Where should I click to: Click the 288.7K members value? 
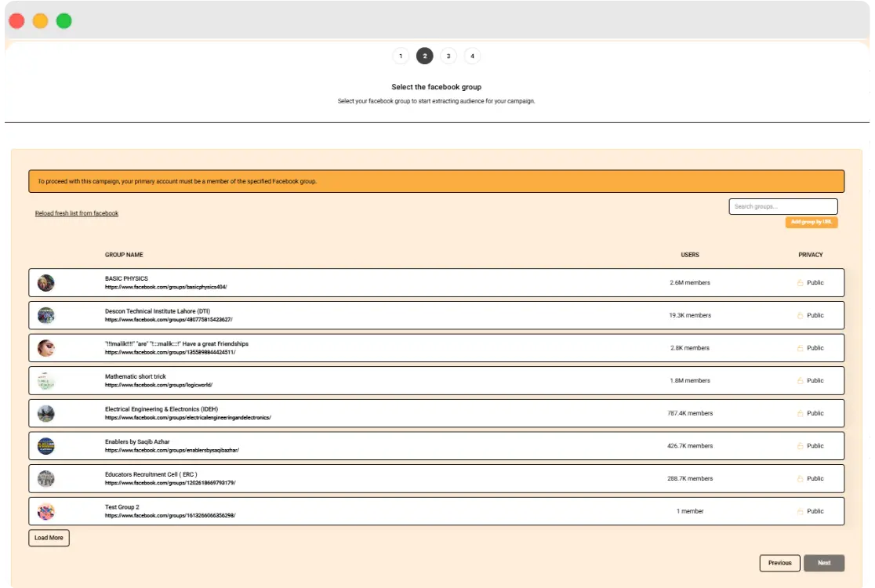tap(690, 479)
